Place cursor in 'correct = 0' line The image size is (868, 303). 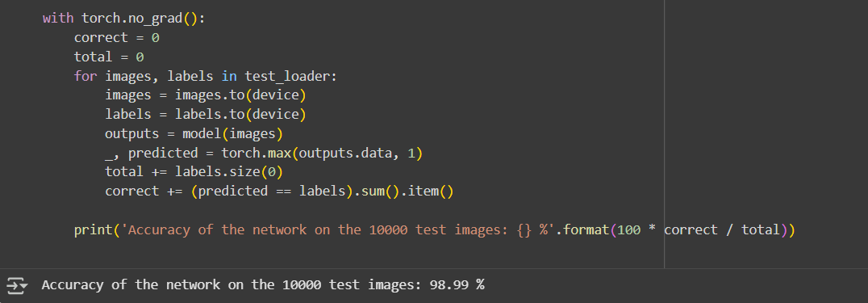(117, 38)
